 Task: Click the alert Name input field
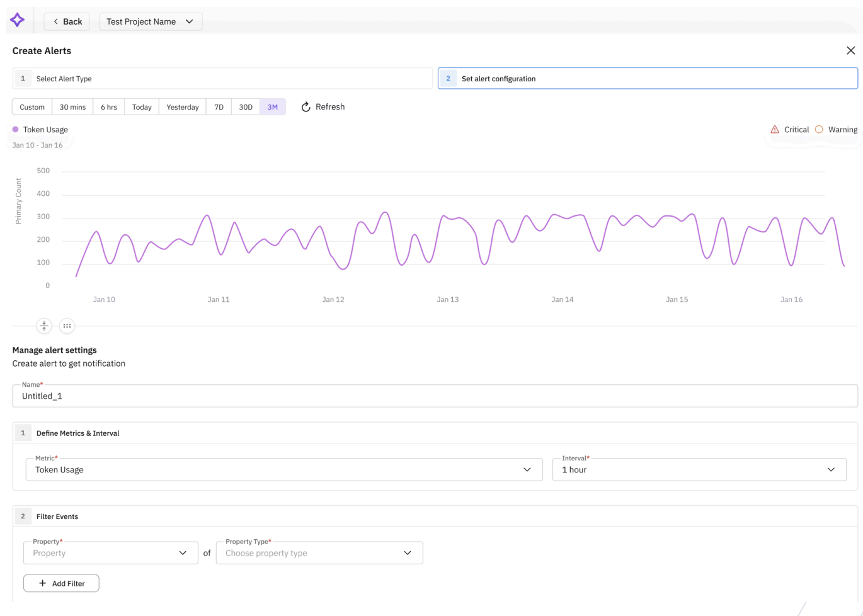click(x=435, y=396)
